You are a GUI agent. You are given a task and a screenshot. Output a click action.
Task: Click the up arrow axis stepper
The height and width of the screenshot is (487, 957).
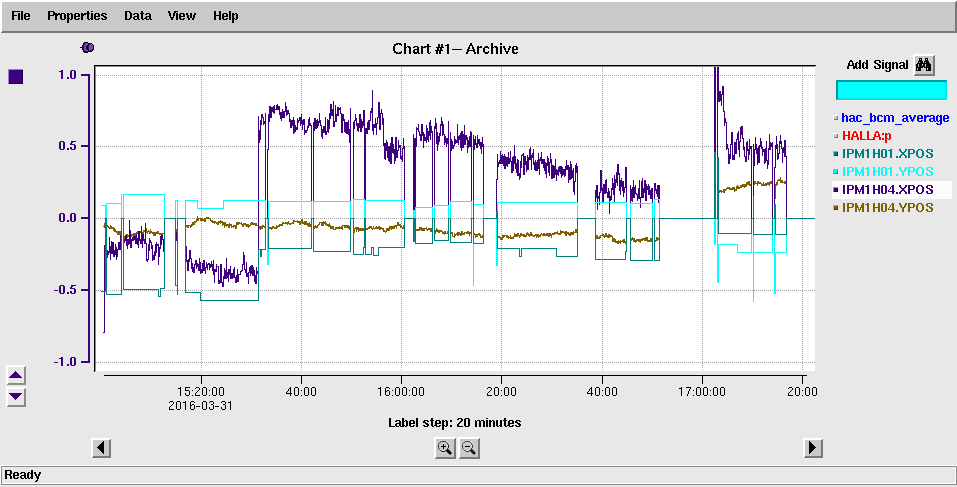16,375
